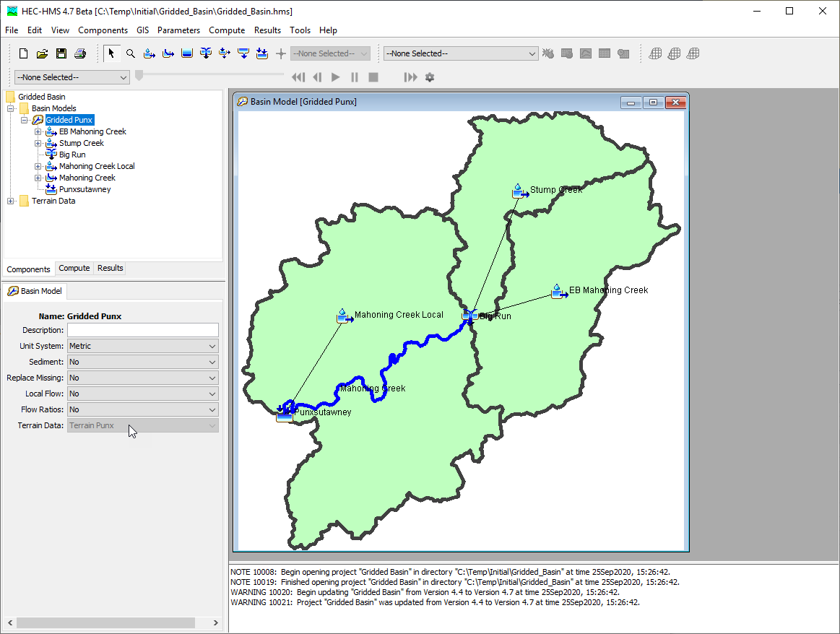Expand the Terrain Data folder node
840x634 pixels.
pyautogui.click(x=10, y=201)
